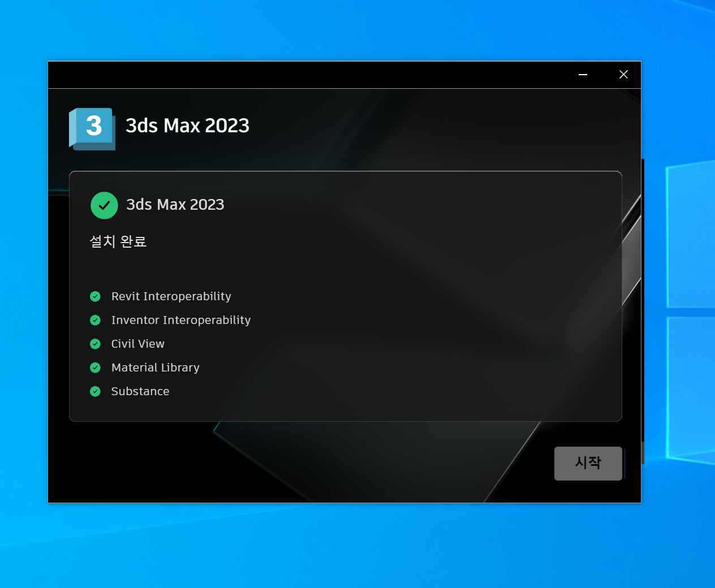Click the 설치 완료 status text
This screenshot has height=588, width=715.
coord(118,241)
